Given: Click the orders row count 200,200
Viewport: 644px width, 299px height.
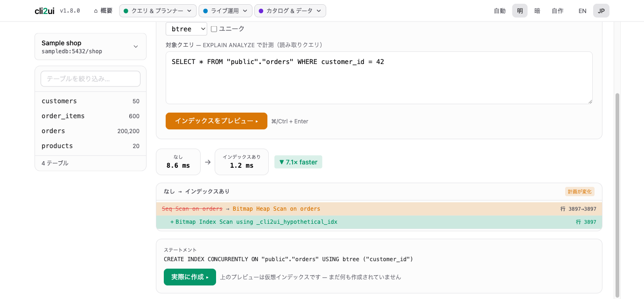Looking at the screenshot, I should pyautogui.click(x=128, y=131).
